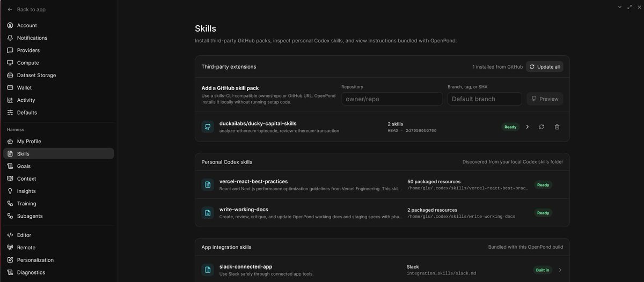Focus the Repository owner/repo input field
Image resolution: width=644 pixels, height=282 pixels.
click(392, 99)
